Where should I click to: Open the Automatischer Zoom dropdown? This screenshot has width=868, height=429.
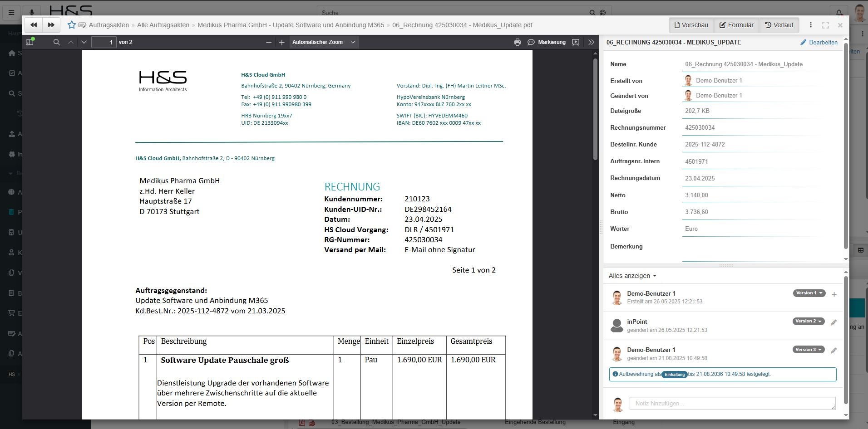click(x=324, y=42)
